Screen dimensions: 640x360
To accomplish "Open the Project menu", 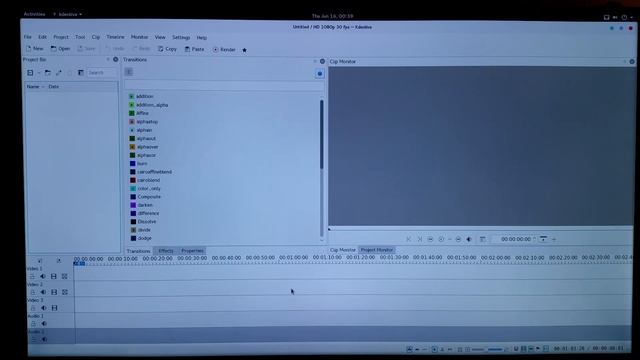I will (x=61, y=37).
